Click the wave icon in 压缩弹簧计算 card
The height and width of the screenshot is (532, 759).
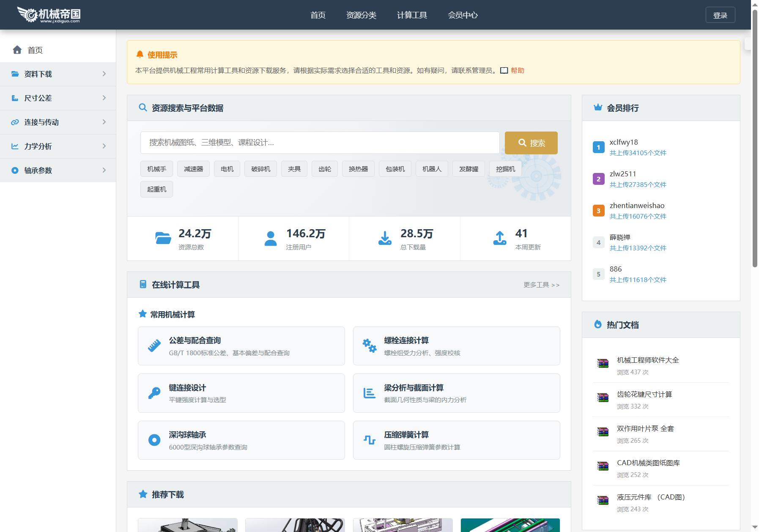[370, 440]
